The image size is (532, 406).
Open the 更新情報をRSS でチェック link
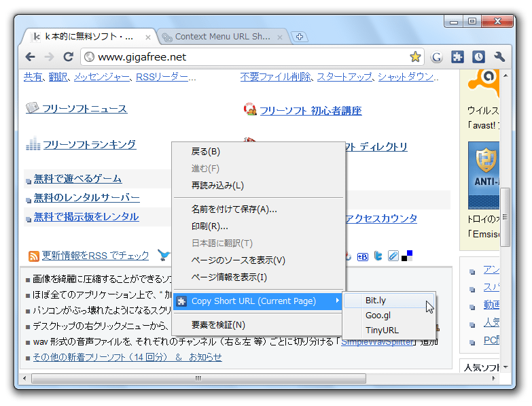pos(95,256)
